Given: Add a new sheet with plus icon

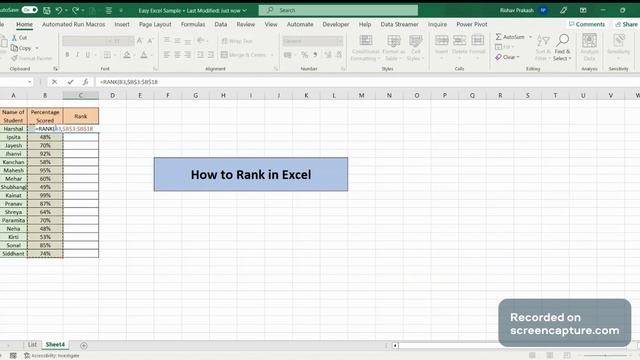Looking at the screenshot, I should (x=84, y=346).
